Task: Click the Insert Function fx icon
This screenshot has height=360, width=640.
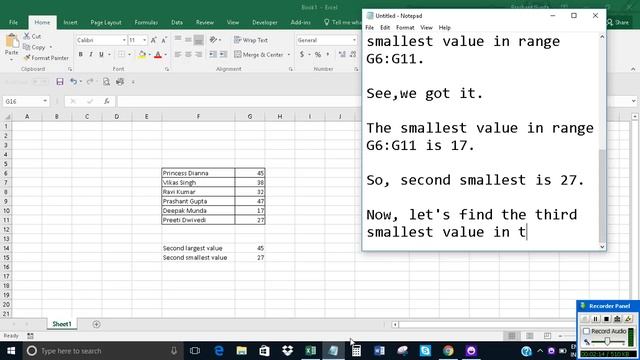Action: tap(107, 101)
